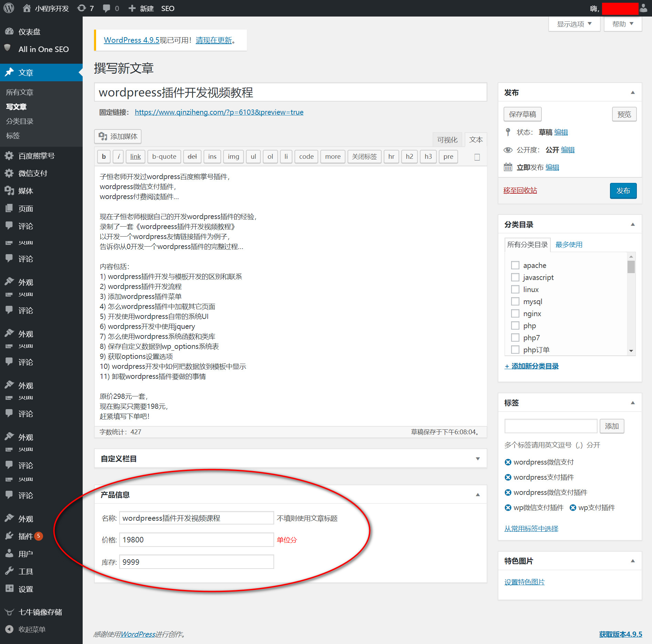Image resolution: width=652 pixels, height=644 pixels.
Task: Toggle fullscreen writing mode icon
Action: click(x=477, y=157)
